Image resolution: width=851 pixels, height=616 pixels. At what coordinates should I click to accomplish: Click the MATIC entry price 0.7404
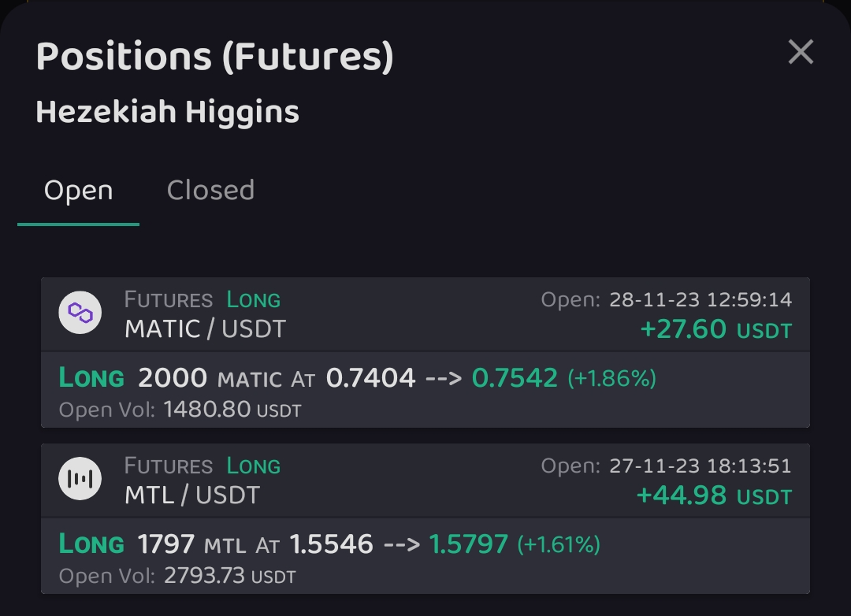coord(370,378)
